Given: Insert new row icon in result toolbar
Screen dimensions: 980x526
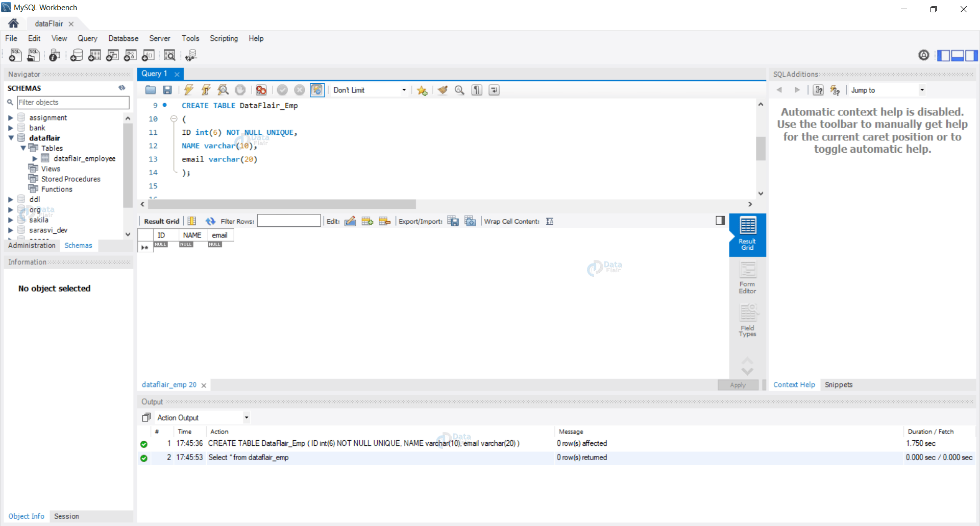Looking at the screenshot, I should coord(367,221).
